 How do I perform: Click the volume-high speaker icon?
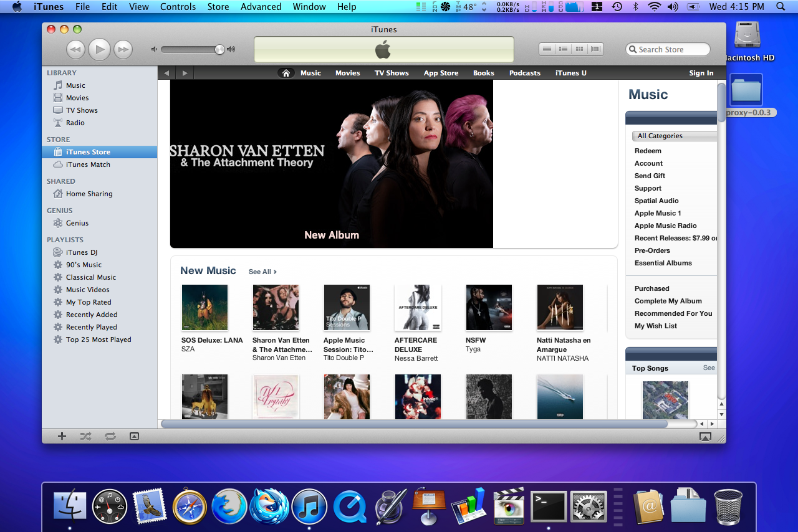[x=231, y=49]
